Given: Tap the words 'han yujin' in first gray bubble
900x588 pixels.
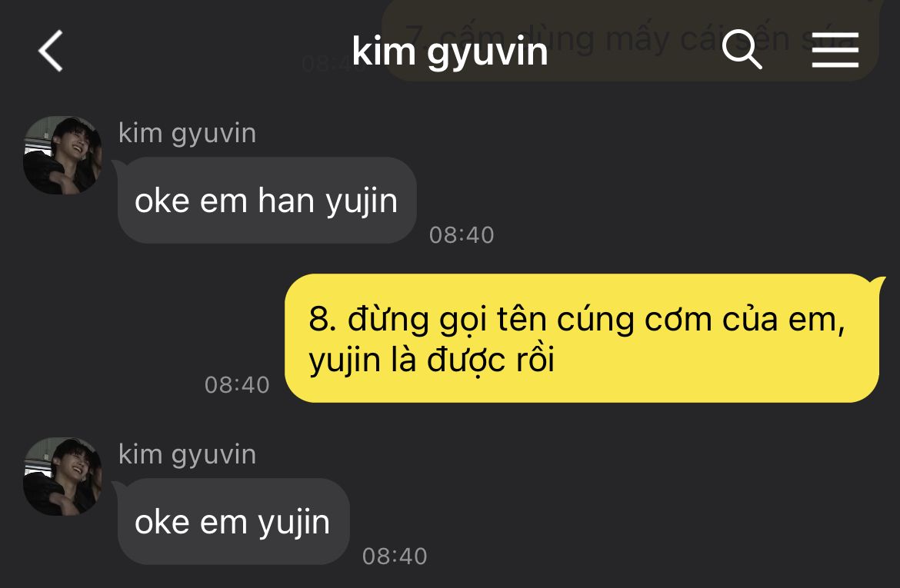Looking at the screenshot, I should click(328, 202).
